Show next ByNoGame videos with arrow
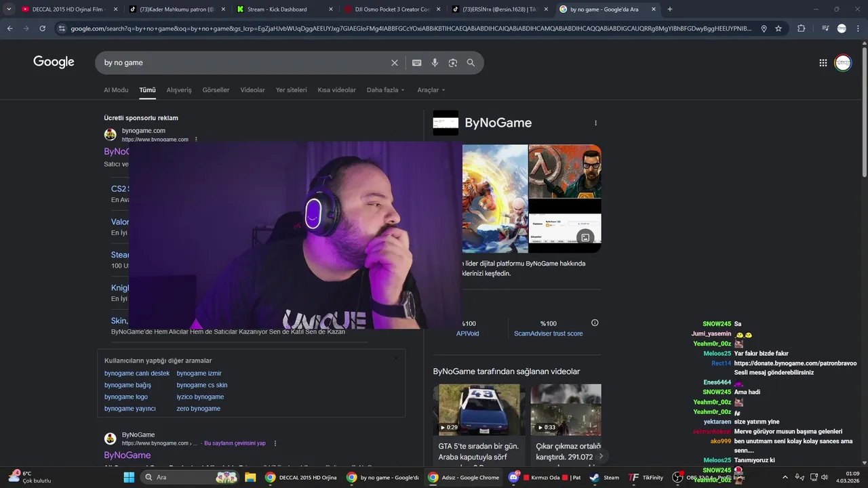Viewport: 868px width, 488px height. pyautogui.click(x=600, y=456)
